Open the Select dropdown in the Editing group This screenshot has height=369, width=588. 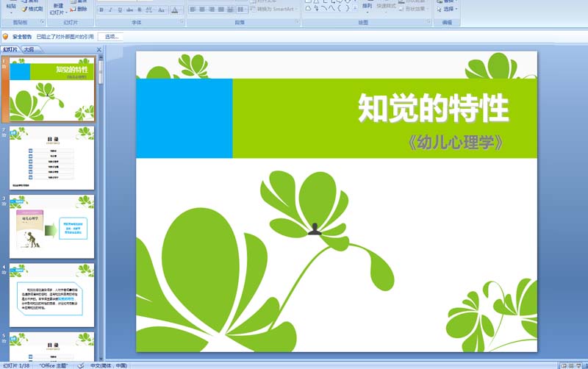(x=447, y=9)
